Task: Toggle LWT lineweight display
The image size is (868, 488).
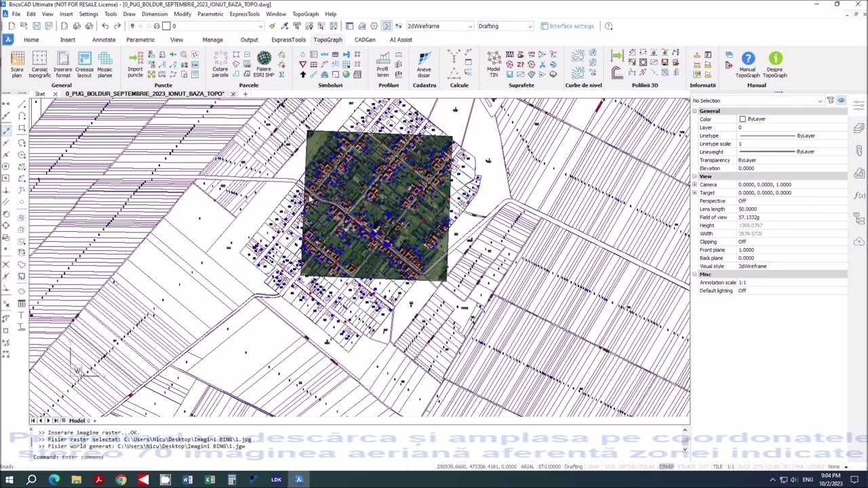Action: click(705, 466)
